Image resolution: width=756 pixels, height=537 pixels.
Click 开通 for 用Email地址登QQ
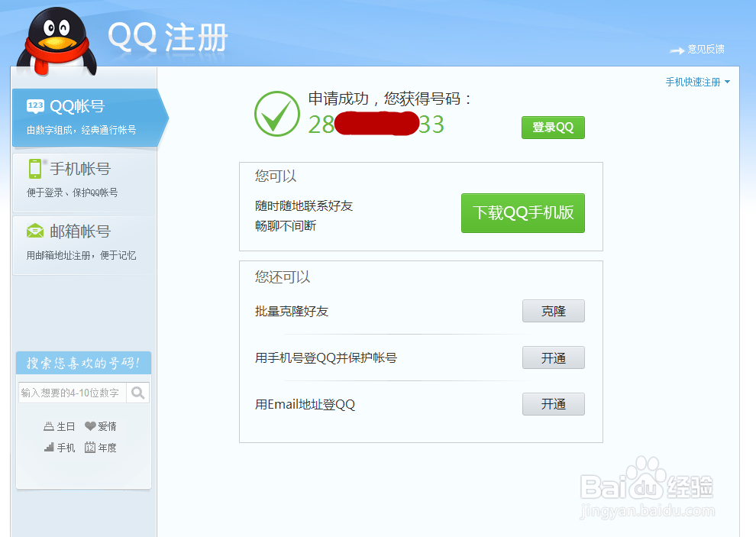[x=554, y=404]
